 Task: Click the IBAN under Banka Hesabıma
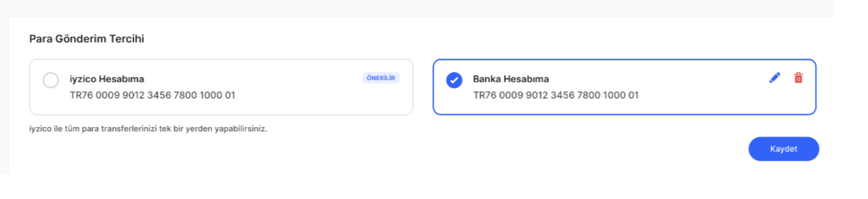point(556,95)
